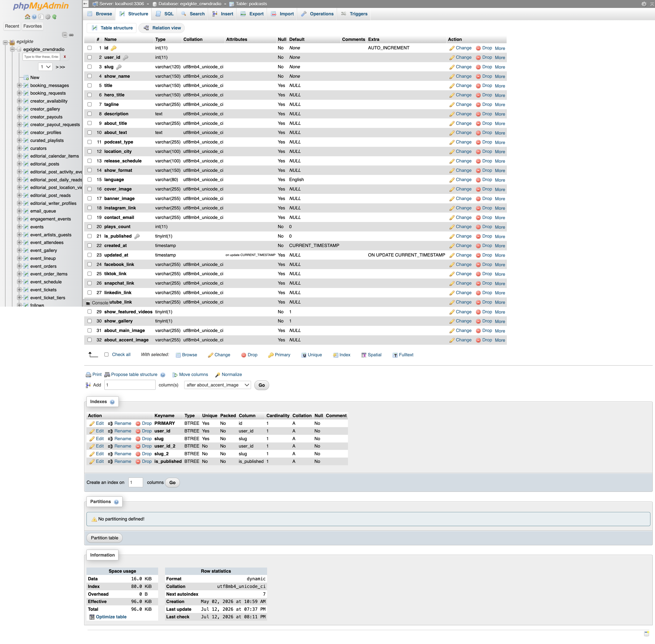
Task: Click the Partitions help question icon
Action: (x=116, y=502)
